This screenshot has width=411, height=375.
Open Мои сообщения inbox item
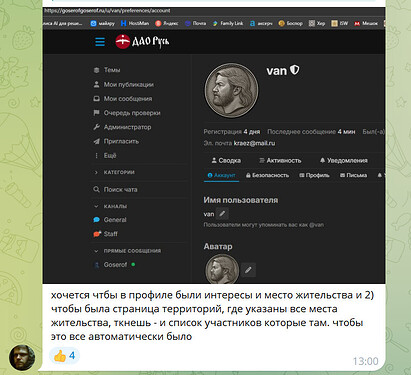123,99
